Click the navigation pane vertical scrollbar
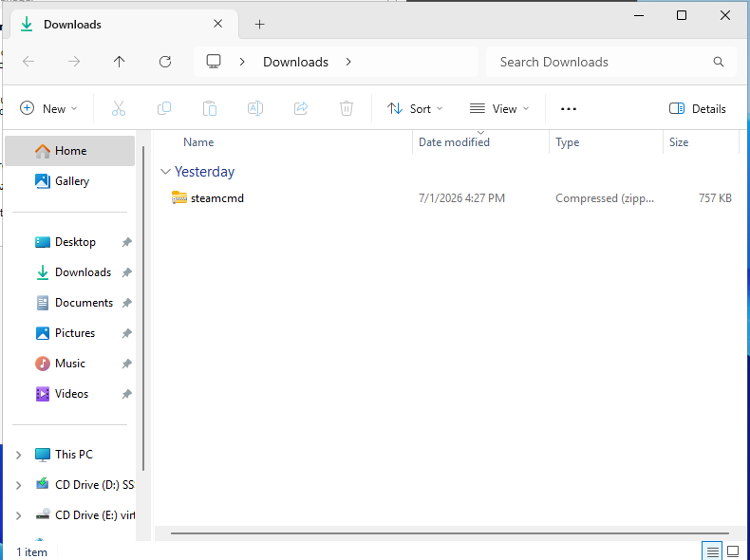 pos(143,308)
